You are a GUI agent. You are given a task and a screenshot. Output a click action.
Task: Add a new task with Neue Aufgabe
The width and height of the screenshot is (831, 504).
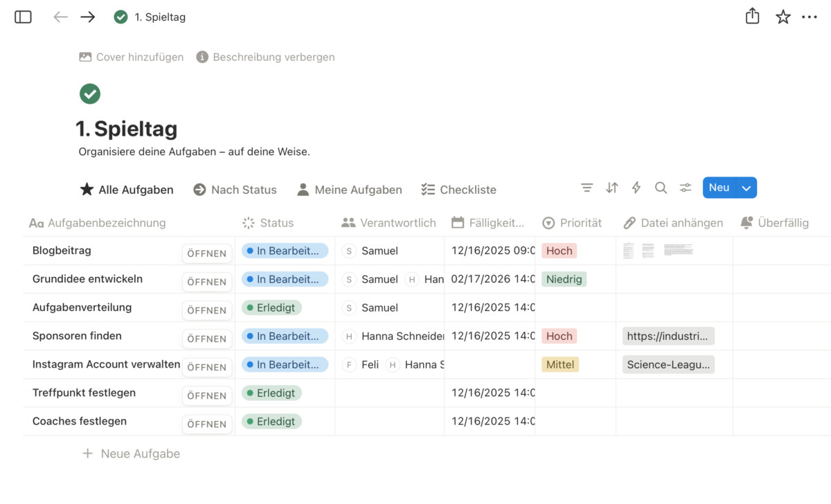(132, 453)
